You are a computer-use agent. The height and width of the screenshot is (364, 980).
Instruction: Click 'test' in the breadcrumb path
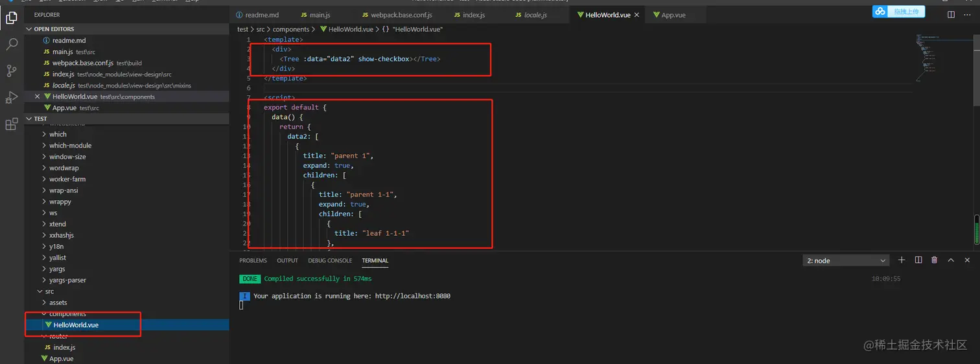pos(242,29)
